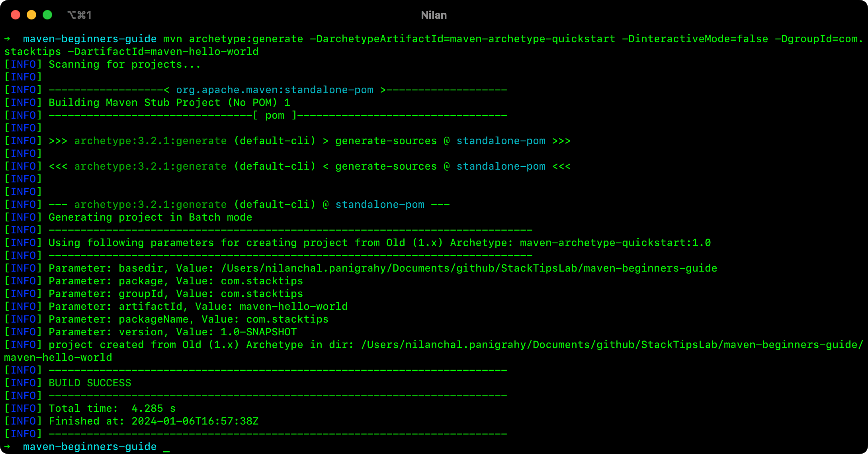Select the Nilan window title
868x454 pixels.
point(434,15)
